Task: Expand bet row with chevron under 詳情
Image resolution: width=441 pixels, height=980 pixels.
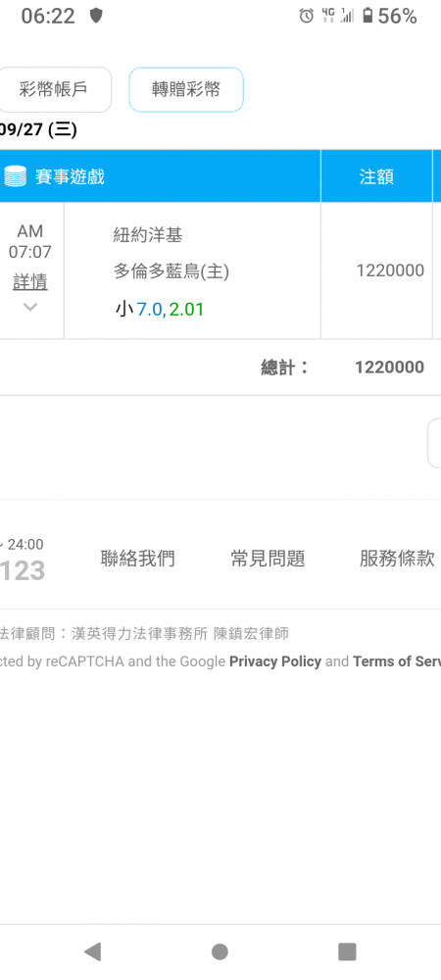Action: [30, 307]
